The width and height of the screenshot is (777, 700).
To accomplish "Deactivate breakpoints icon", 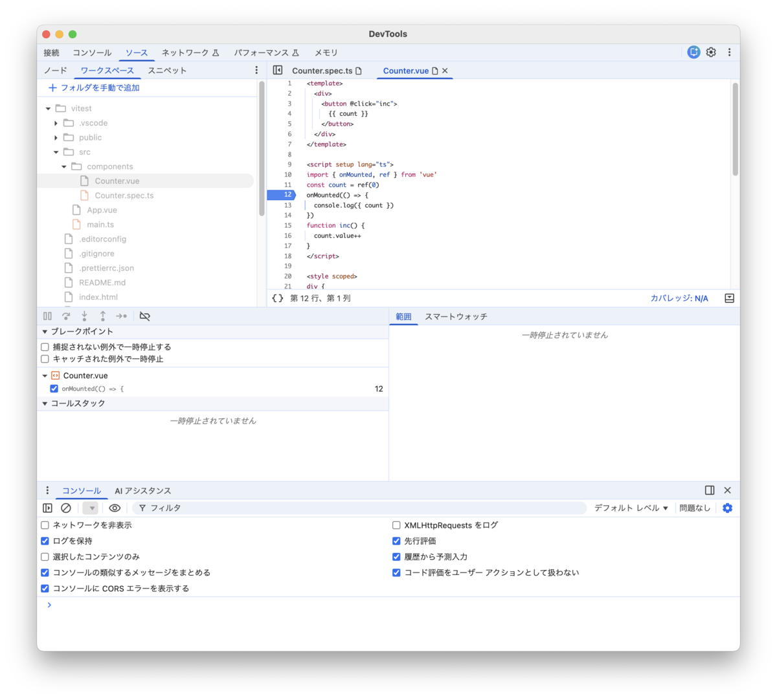I will coord(145,316).
